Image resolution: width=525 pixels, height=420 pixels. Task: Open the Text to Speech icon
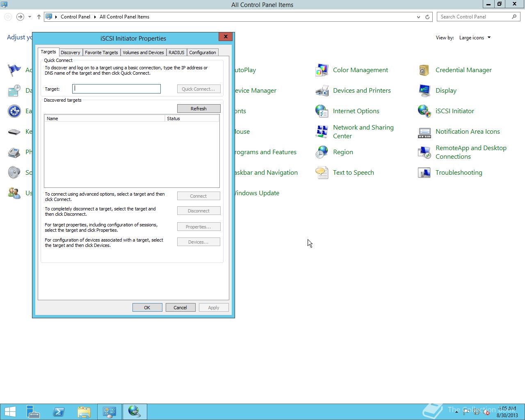click(322, 173)
